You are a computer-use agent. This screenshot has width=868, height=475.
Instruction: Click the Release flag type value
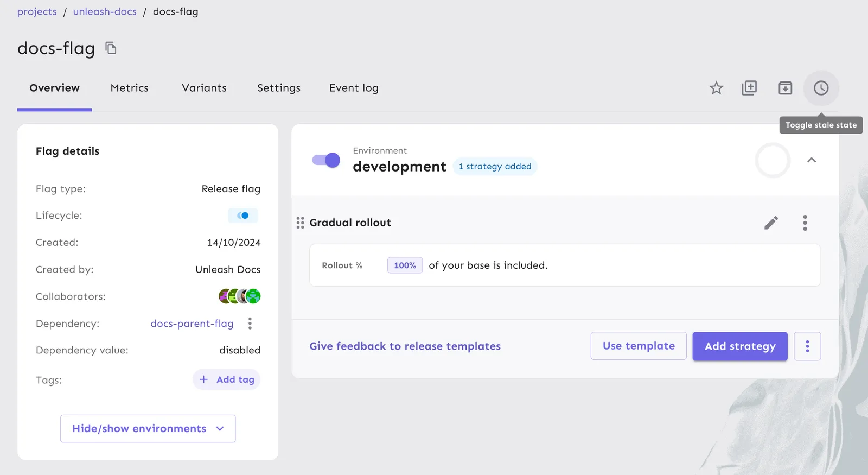click(231, 189)
